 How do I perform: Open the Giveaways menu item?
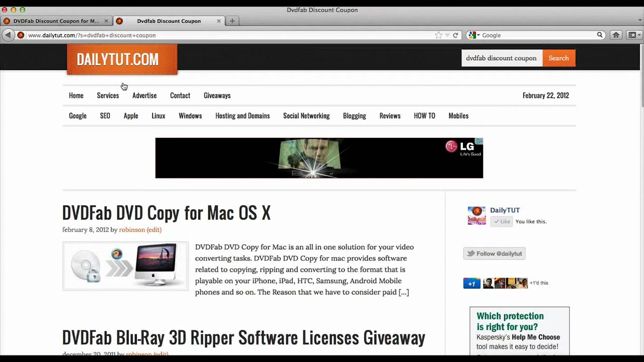(217, 96)
